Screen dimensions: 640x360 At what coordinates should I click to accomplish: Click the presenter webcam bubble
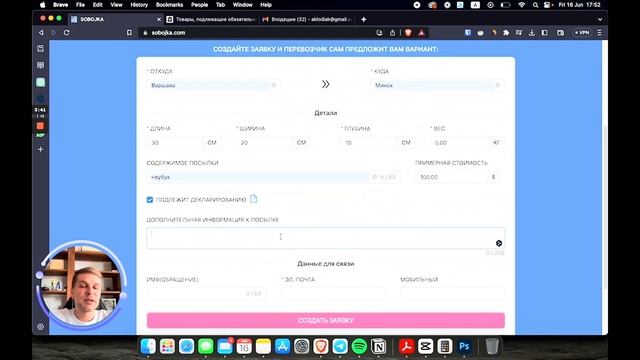tap(82, 286)
